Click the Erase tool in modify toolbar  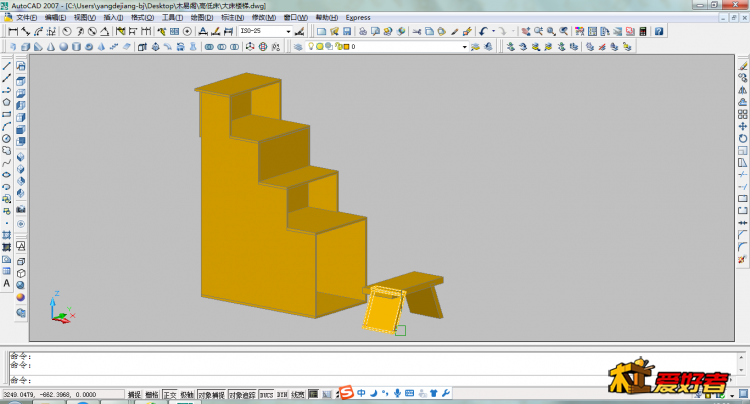coord(742,66)
